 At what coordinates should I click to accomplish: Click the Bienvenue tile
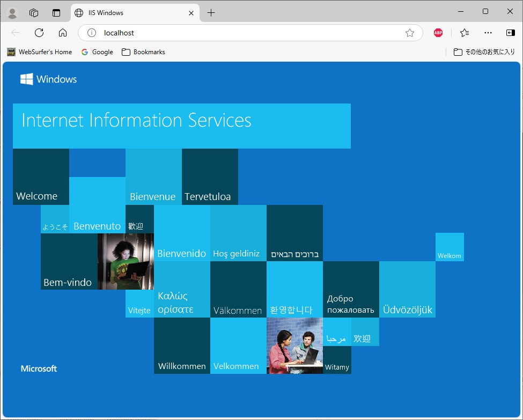click(153, 176)
